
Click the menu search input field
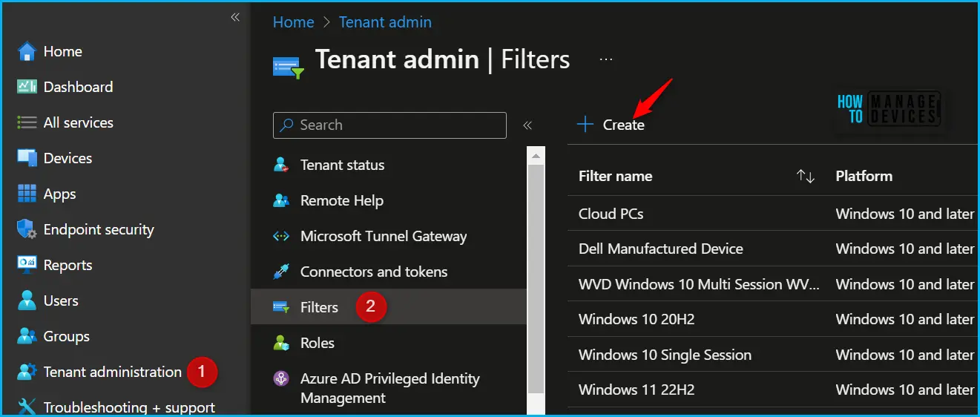click(389, 125)
